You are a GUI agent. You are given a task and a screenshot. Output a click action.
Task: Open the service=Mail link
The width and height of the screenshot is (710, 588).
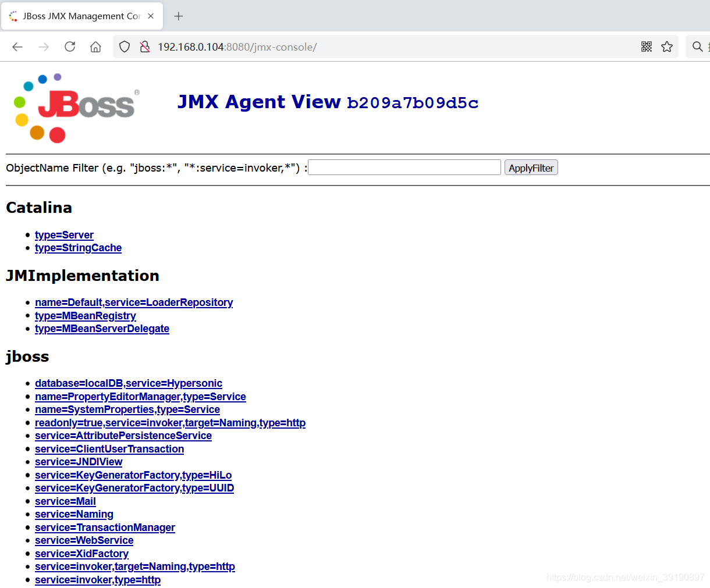(65, 501)
